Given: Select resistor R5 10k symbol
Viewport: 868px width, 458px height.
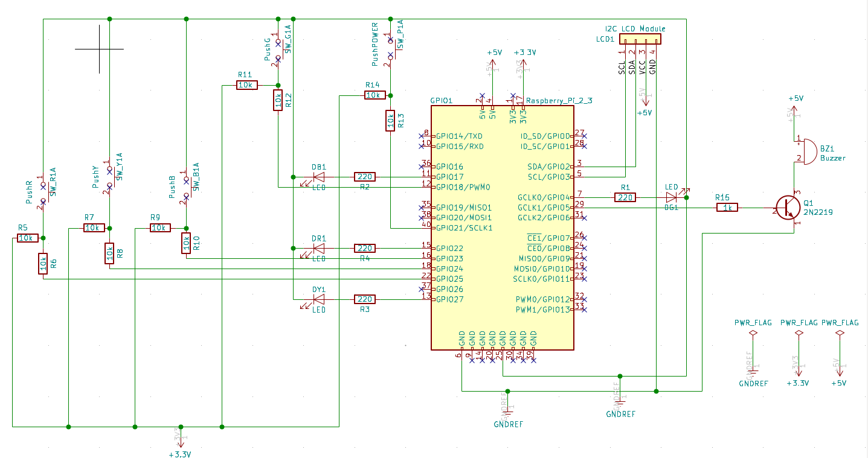Looking at the screenshot, I should [27, 238].
